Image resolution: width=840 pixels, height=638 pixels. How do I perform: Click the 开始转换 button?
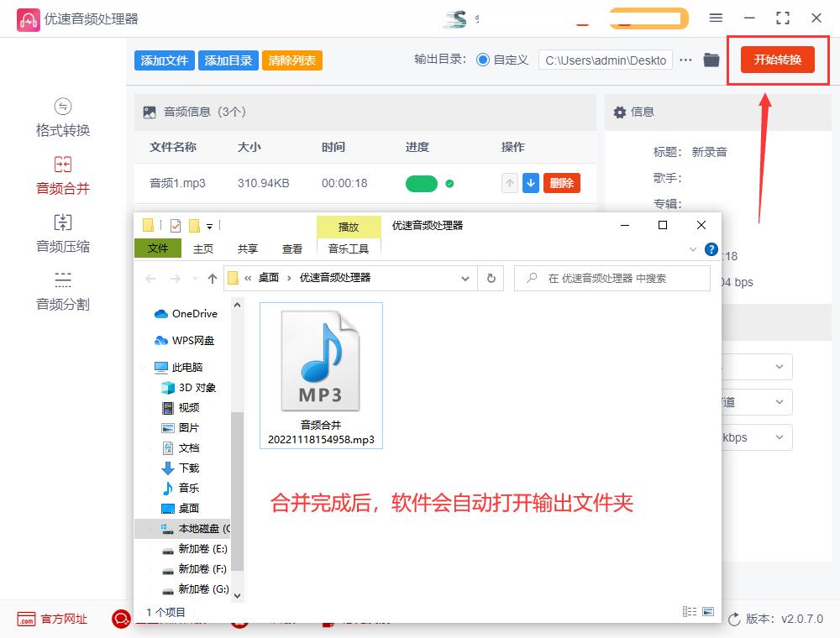(x=776, y=60)
